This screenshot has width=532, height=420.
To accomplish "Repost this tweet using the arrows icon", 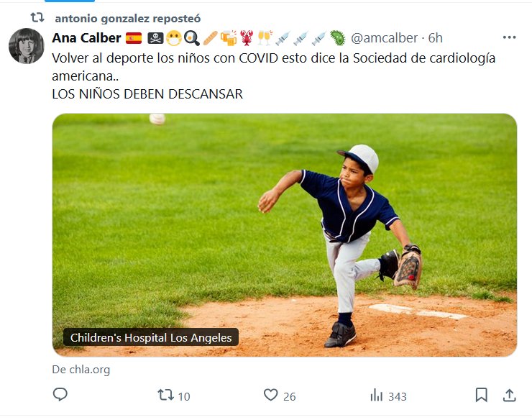I will pyautogui.click(x=165, y=395).
